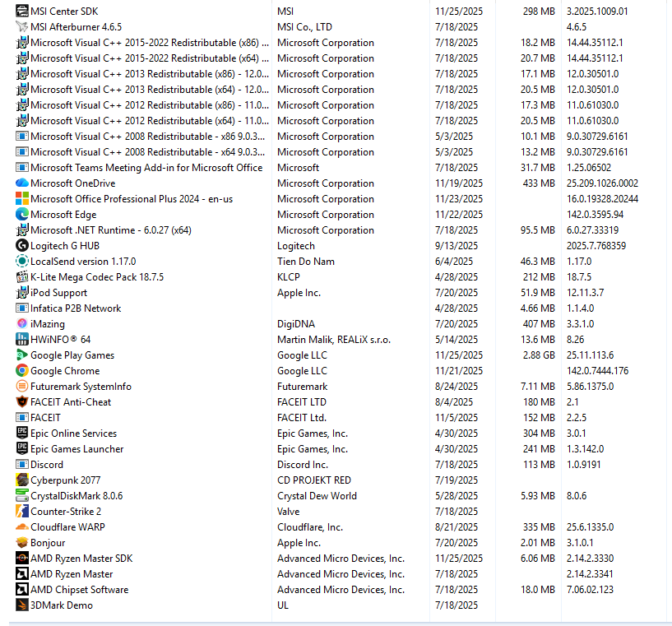Select Visual C++ 2008 Redistributable x64 entry
This screenshot has height=626, width=672.
pos(148,151)
